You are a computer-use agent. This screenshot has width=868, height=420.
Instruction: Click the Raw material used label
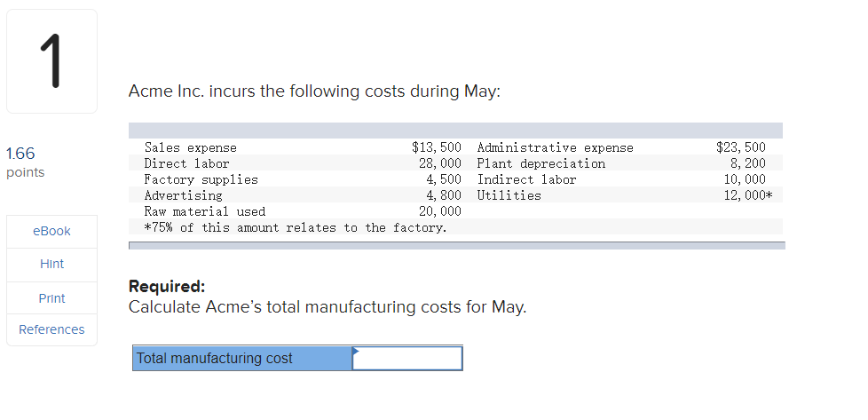point(204,211)
